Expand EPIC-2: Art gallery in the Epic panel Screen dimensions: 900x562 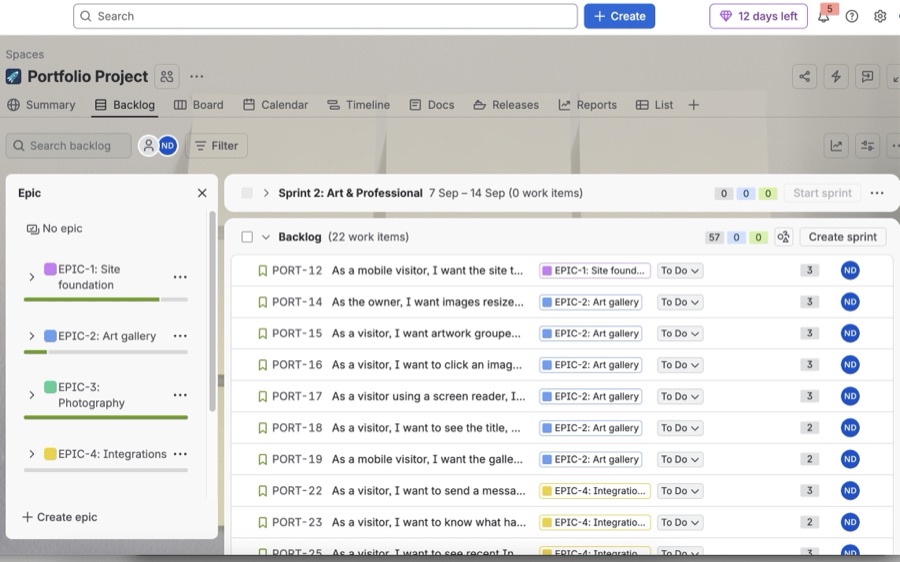click(x=32, y=336)
